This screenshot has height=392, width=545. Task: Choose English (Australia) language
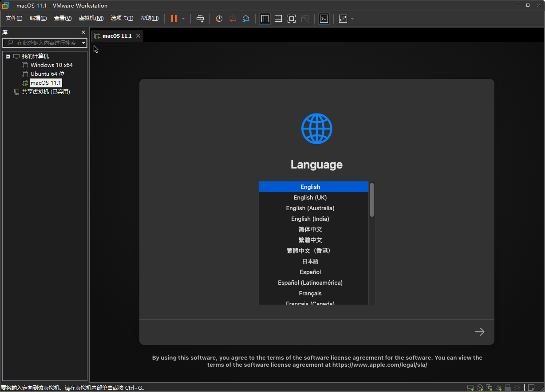(313, 208)
